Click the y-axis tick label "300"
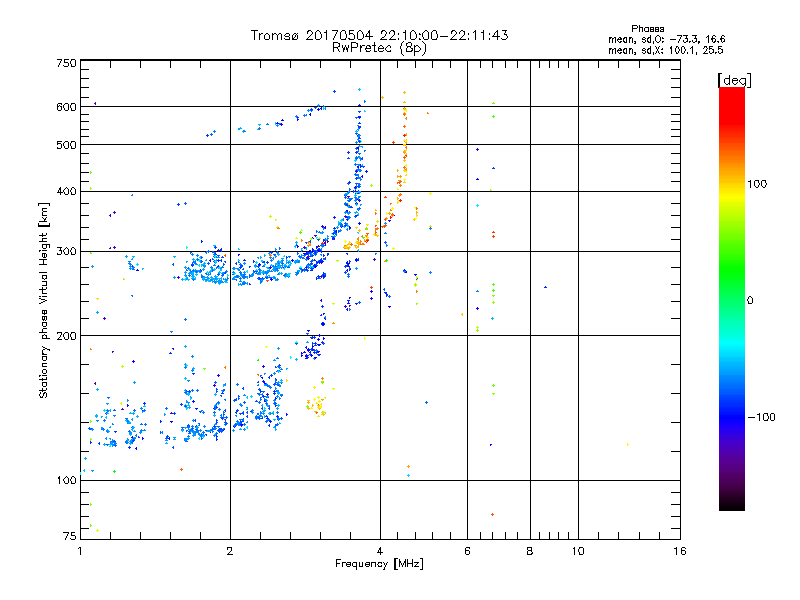This screenshot has height=600, width=800. 66,251
